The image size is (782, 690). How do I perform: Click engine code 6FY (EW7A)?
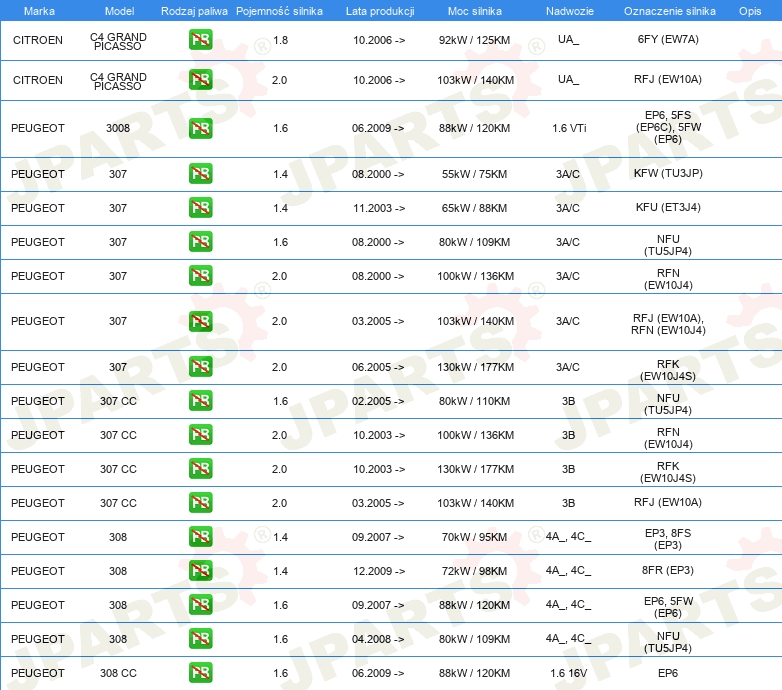coord(668,39)
